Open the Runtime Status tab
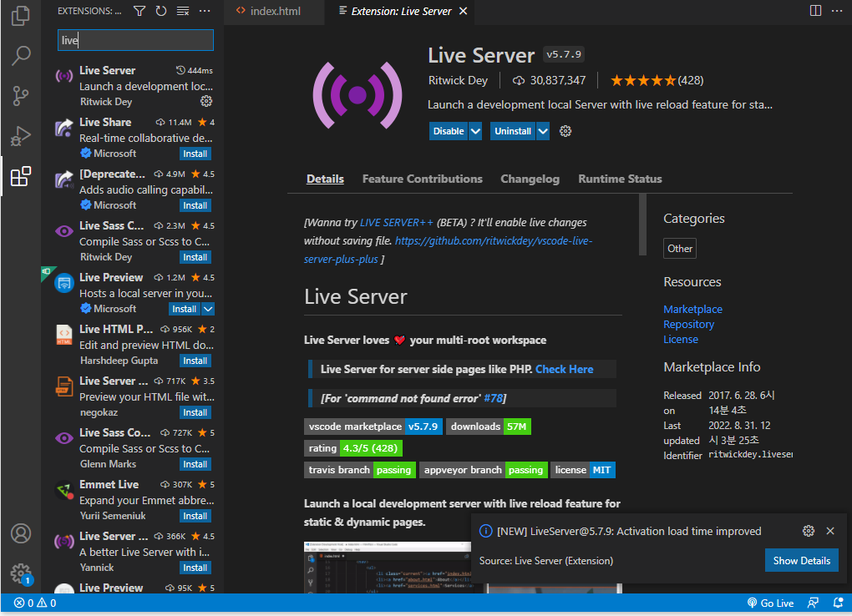 click(620, 179)
